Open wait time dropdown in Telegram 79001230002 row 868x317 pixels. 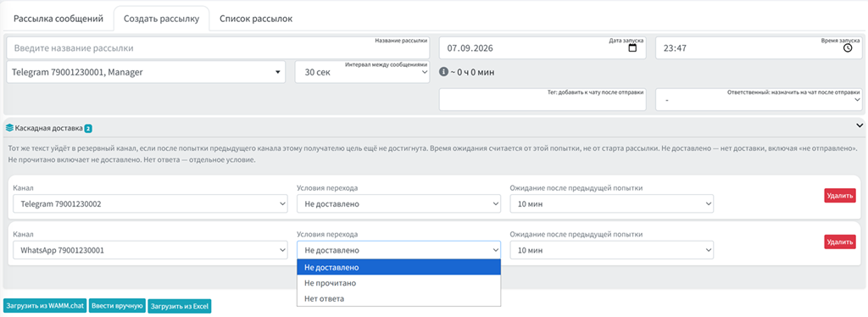612,204
